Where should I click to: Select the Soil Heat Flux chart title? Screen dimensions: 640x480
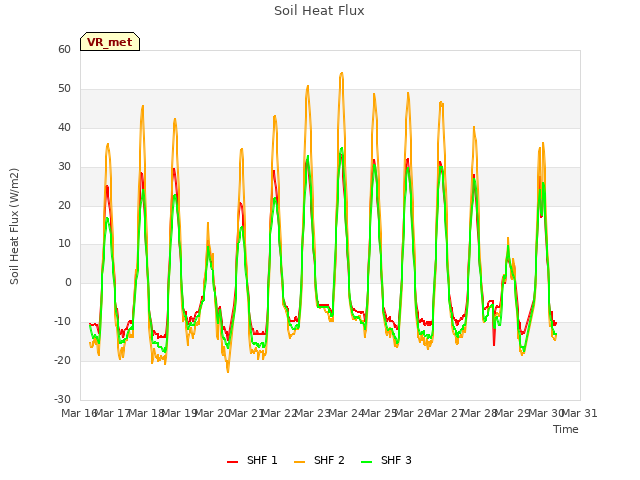point(319,11)
